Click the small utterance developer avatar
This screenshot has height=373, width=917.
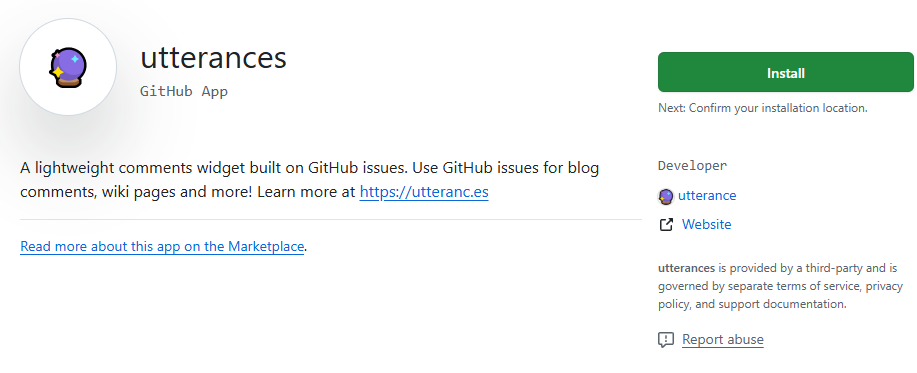tap(666, 196)
